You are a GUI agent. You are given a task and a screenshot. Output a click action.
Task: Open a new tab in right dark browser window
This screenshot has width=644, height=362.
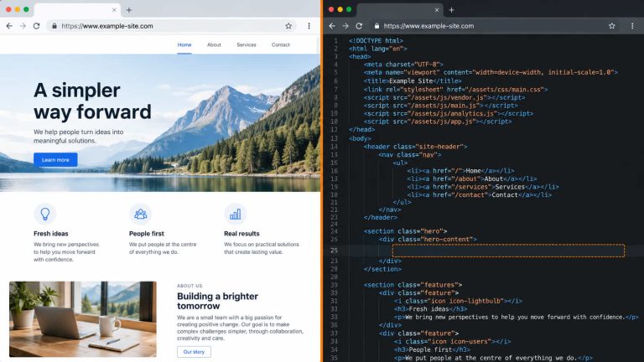451,10
